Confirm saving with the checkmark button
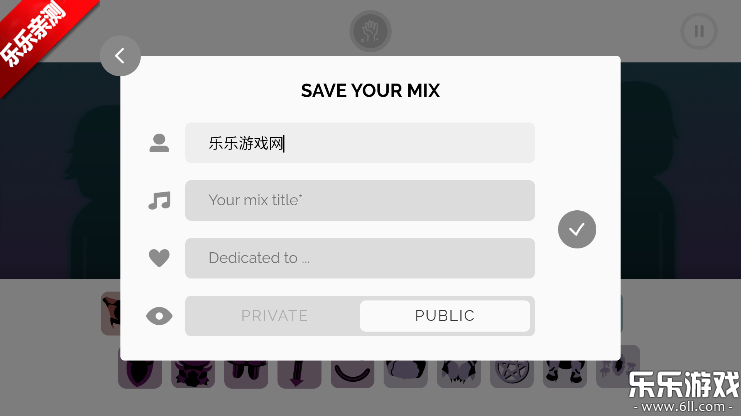This screenshot has width=741, height=416. (x=577, y=229)
